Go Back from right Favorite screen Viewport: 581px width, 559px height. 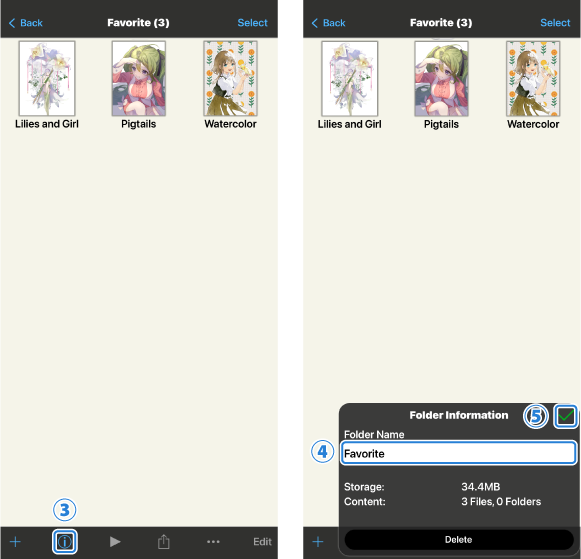pos(329,23)
